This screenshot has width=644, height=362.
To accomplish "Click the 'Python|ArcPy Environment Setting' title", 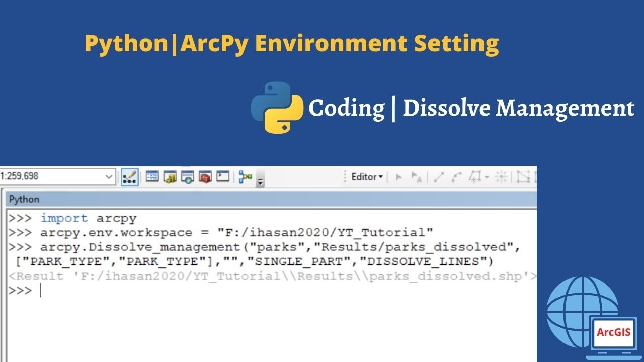I will [x=291, y=43].
